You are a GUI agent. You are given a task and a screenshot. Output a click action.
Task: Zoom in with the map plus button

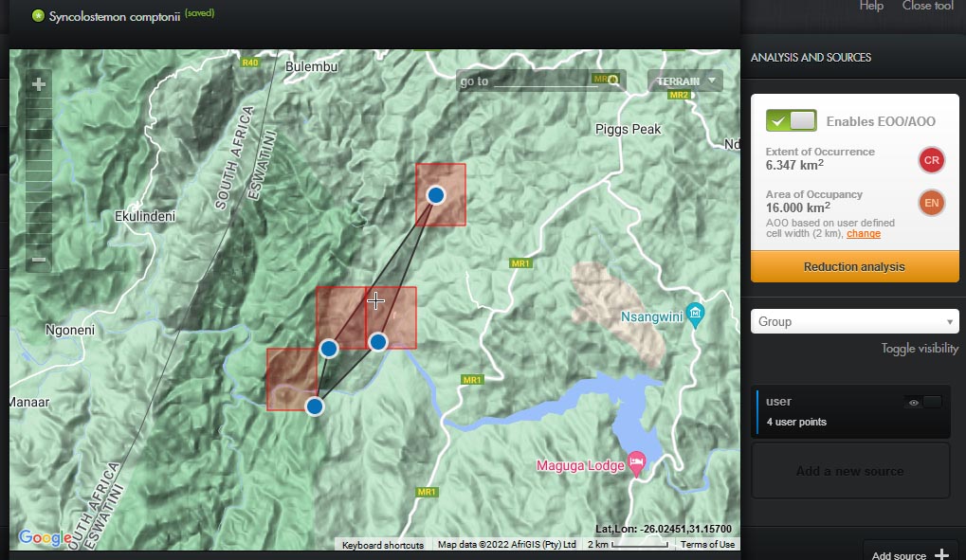coord(39,84)
